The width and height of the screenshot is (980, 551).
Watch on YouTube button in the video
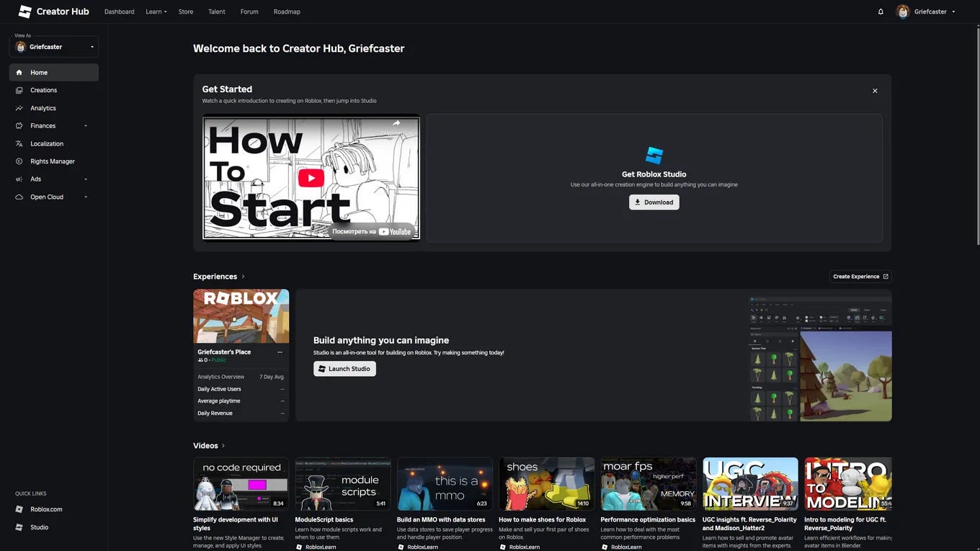pos(372,231)
